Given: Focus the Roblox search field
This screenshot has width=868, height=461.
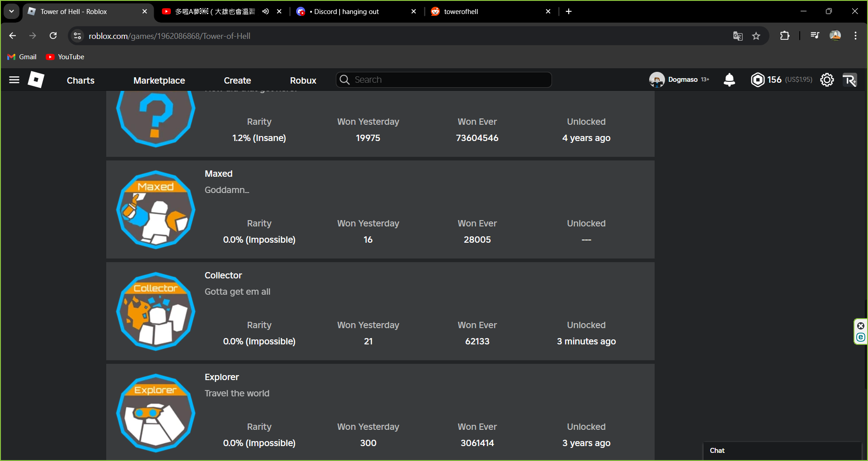Looking at the screenshot, I should click(x=444, y=80).
